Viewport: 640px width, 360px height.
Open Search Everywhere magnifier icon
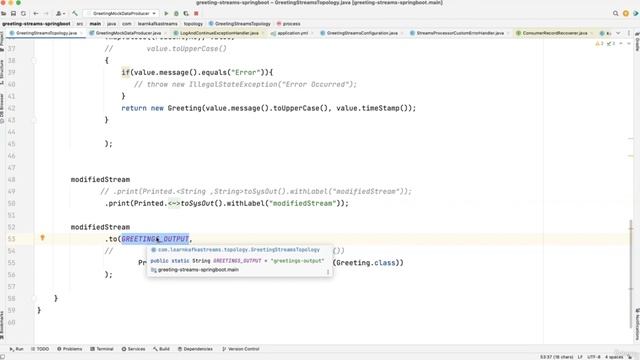[616, 13]
